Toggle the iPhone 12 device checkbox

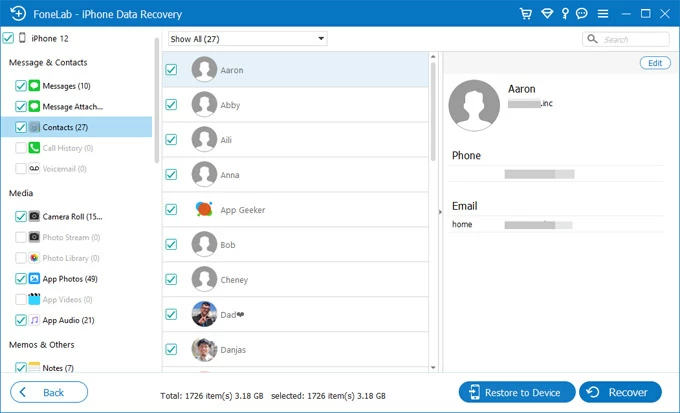(x=8, y=38)
